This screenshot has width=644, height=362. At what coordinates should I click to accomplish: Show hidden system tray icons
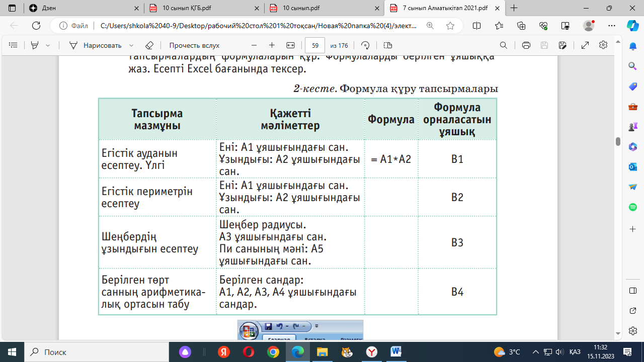click(x=535, y=352)
